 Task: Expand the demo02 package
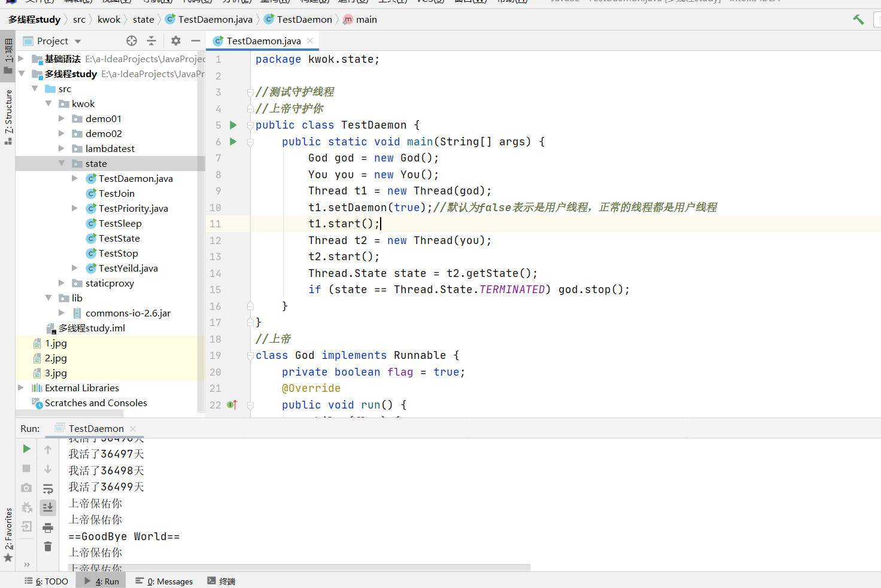tap(62, 133)
